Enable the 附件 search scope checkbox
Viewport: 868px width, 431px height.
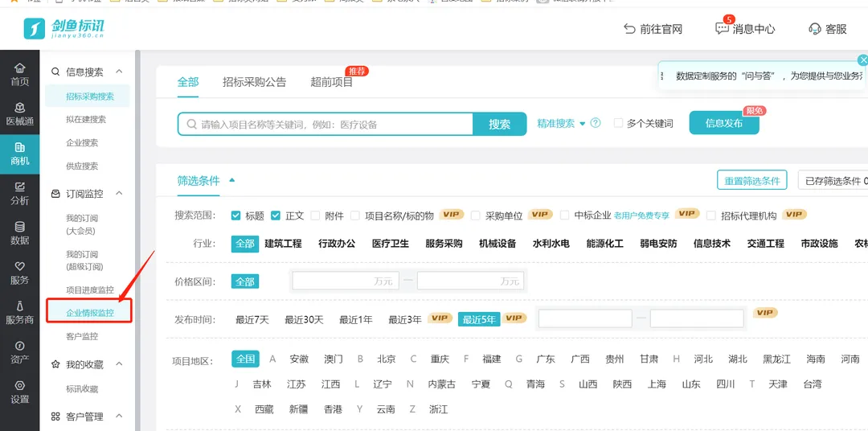tap(316, 215)
